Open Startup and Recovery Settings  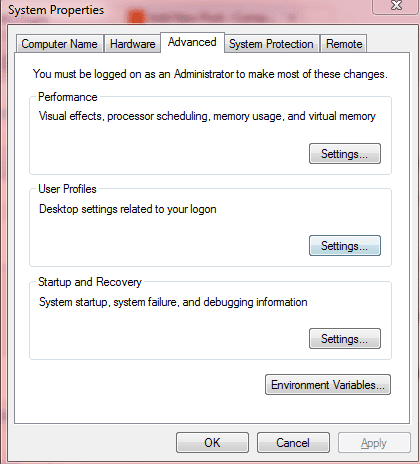tap(345, 339)
